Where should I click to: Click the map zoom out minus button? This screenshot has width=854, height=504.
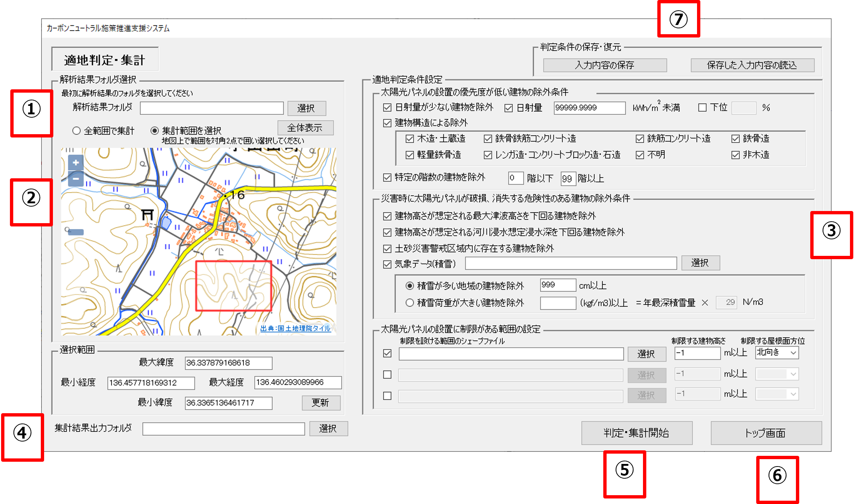76,179
